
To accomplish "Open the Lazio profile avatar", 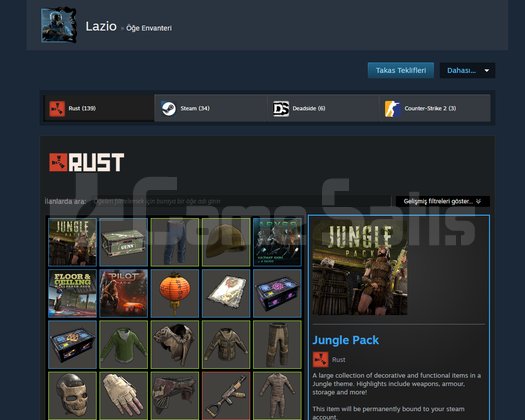I will tap(59, 25).
